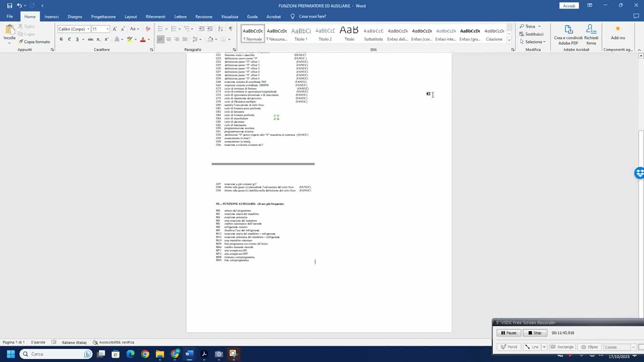Toggle subscript formatting
644x362 pixels.
coord(99,39)
